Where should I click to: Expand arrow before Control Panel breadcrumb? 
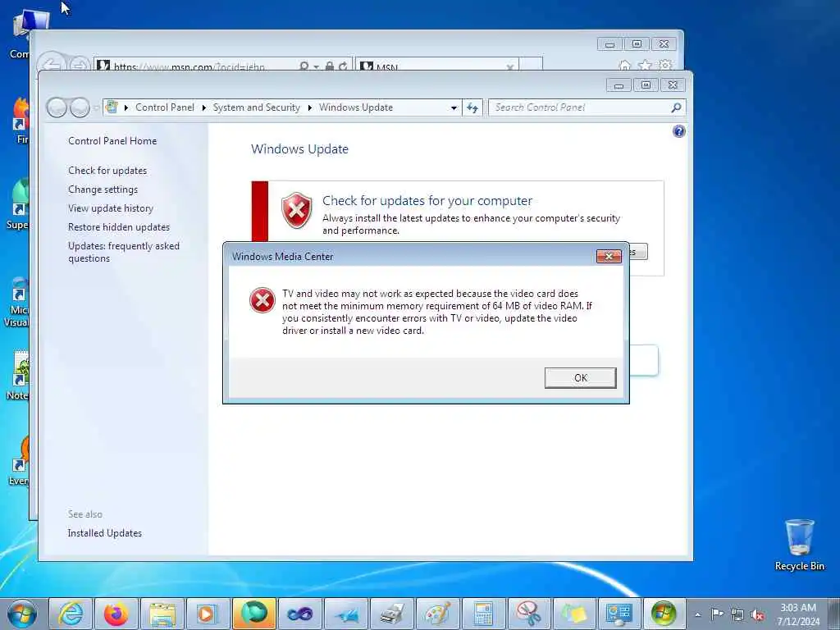[126, 107]
